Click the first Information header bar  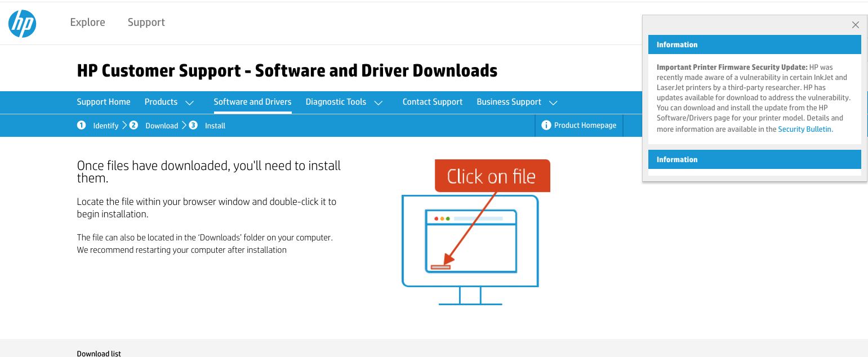[754, 44]
